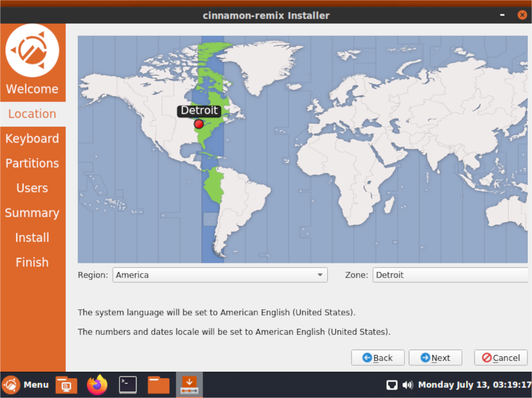The width and height of the screenshot is (532, 398).
Task: Click the cinnamon-remix Installer title bar
Action: click(266, 16)
